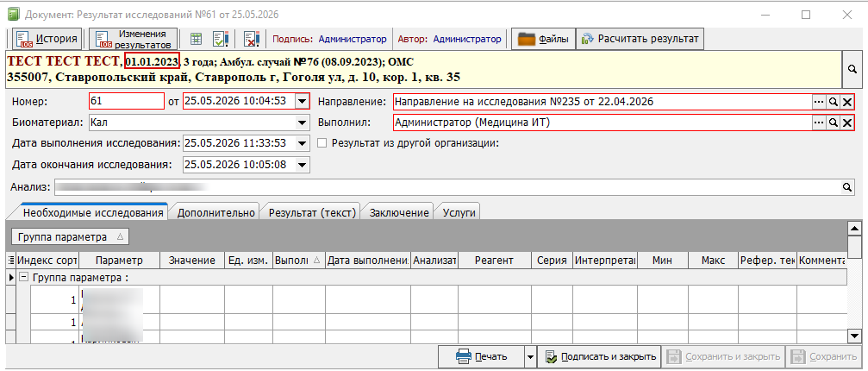The height and width of the screenshot is (371, 868).
Task: Open the История log
Action: point(47,39)
